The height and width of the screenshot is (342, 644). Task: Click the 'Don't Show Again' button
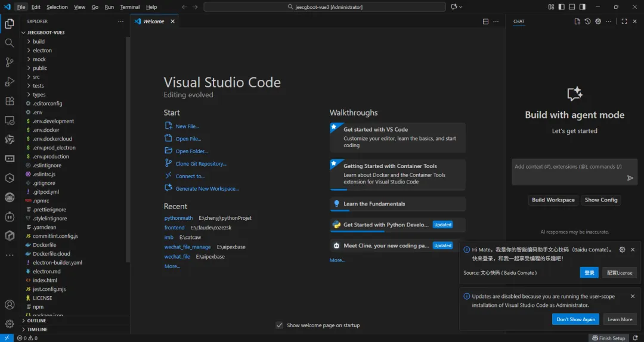pyautogui.click(x=575, y=319)
